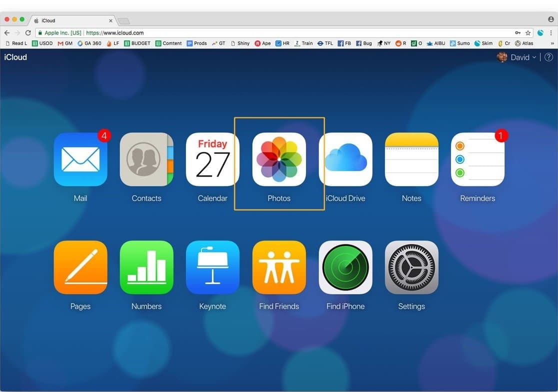The height and width of the screenshot is (392, 558).
Task: Open the NY bookmark
Action: pos(384,43)
